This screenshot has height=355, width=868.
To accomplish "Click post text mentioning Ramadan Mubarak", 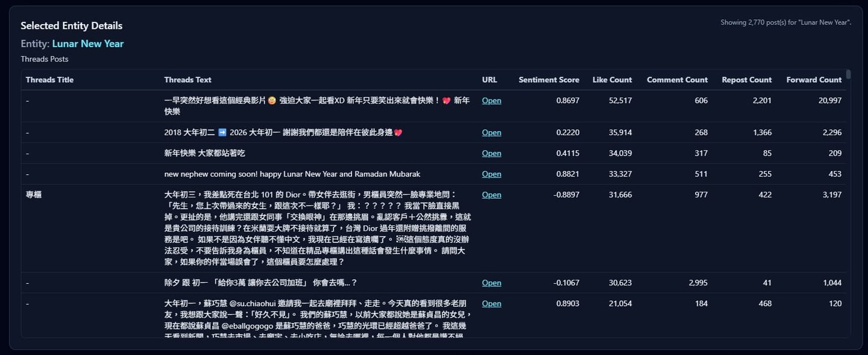I will 292,174.
